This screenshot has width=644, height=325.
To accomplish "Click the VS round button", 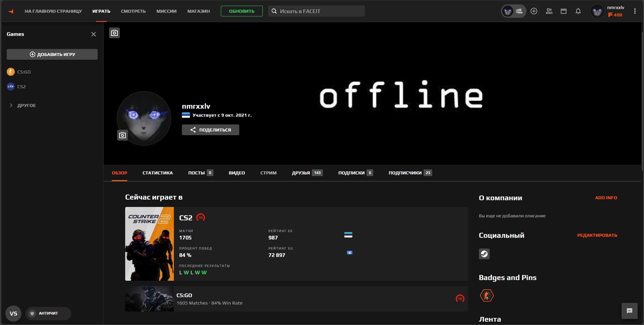I will point(13,314).
